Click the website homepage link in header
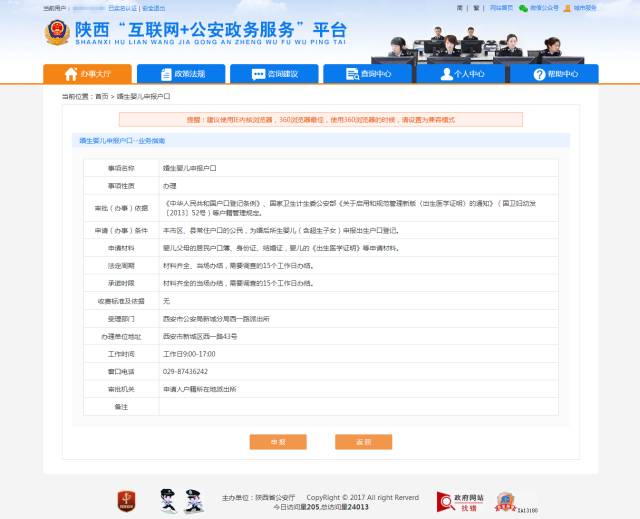This screenshot has width=640, height=519. point(501,8)
